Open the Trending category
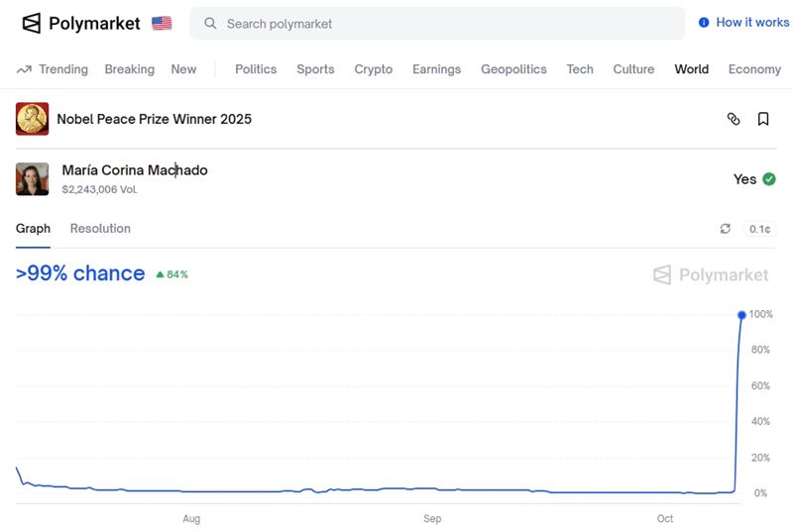793x532 pixels. pyautogui.click(x=53, y=69)
